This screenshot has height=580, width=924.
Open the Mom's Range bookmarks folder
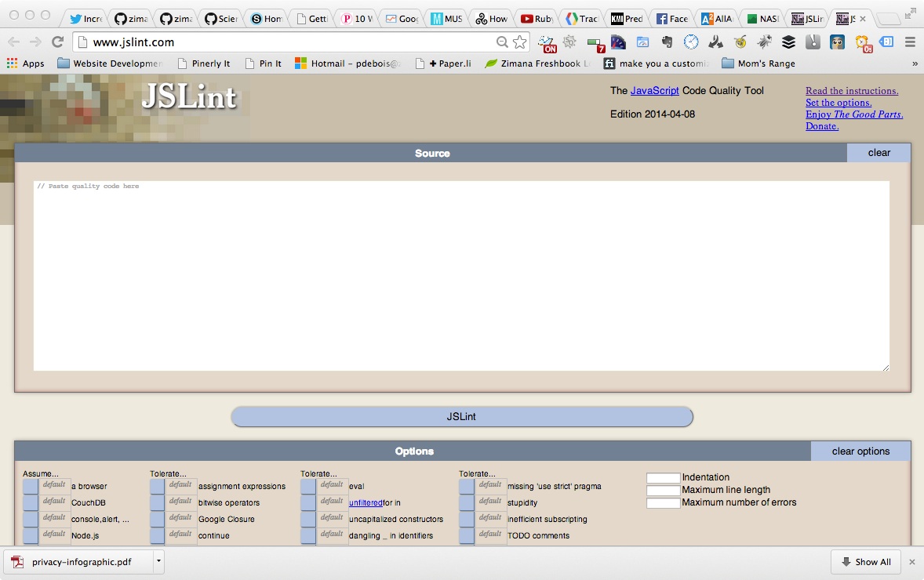click(759, 63)
